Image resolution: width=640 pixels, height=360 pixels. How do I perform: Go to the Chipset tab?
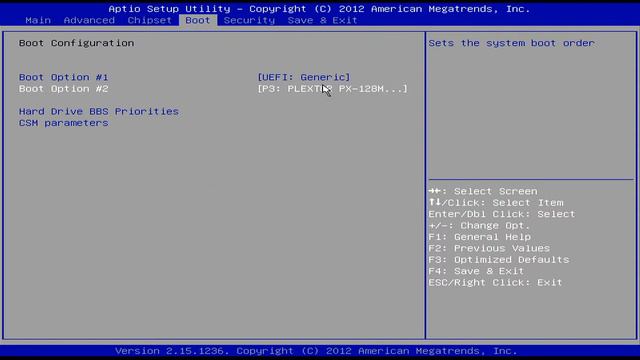149,20
